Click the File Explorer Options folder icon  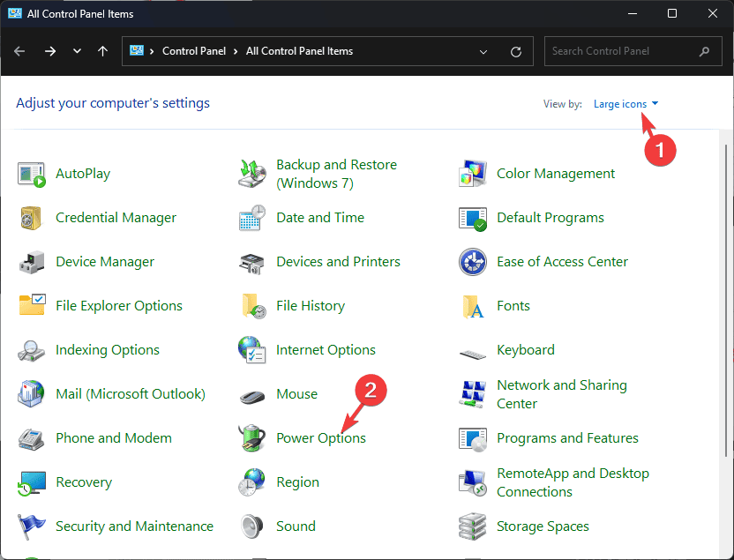coord(32,305)
